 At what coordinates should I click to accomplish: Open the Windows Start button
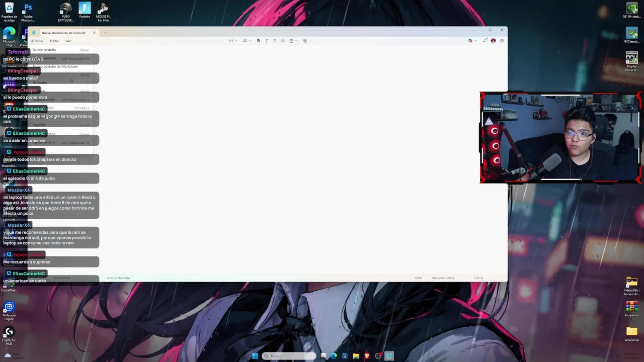pos(255,356)
